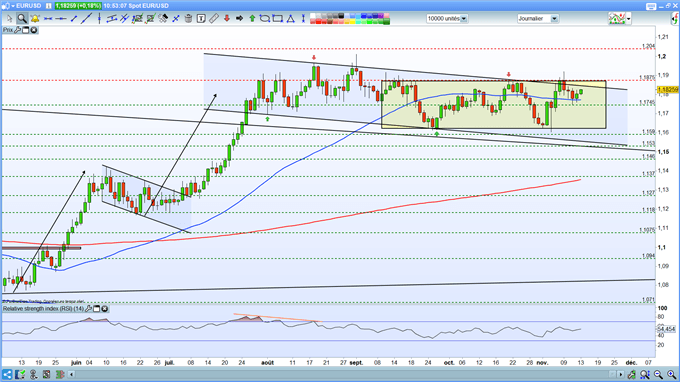Viewport: 680px width, 382px height.
Task: Click the Prix panel label
Action: tap(8, 30)
